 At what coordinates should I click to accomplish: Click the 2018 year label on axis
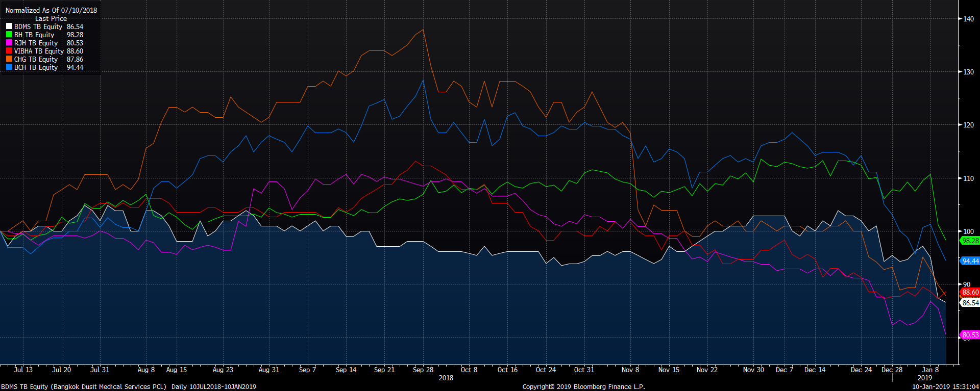click(x=446, y=378)
